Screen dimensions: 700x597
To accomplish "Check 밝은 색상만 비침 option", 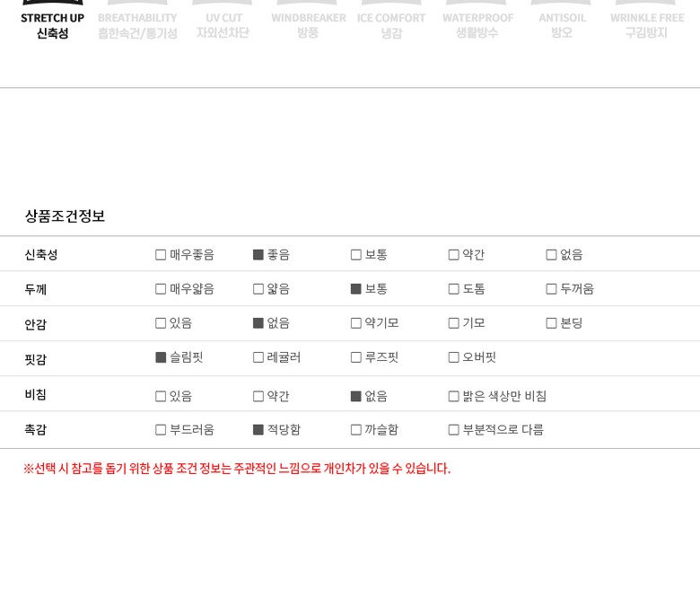I will (x=454, y=396).
